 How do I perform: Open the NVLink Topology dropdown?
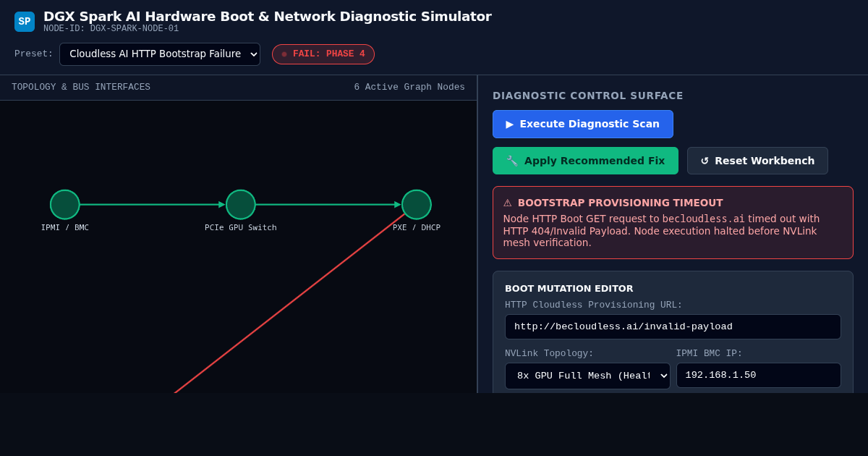(x=587, y=376)
